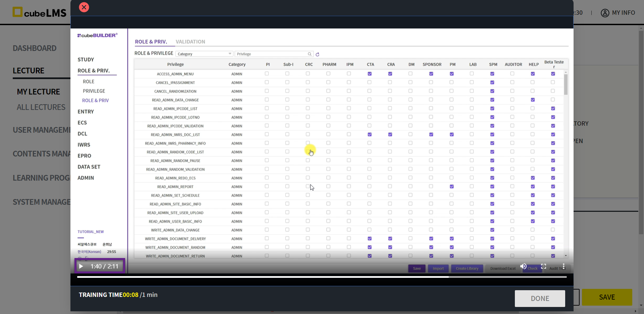
Task: Expand the ENTRY section in sidebar
Action: click(x=86, y=112)
